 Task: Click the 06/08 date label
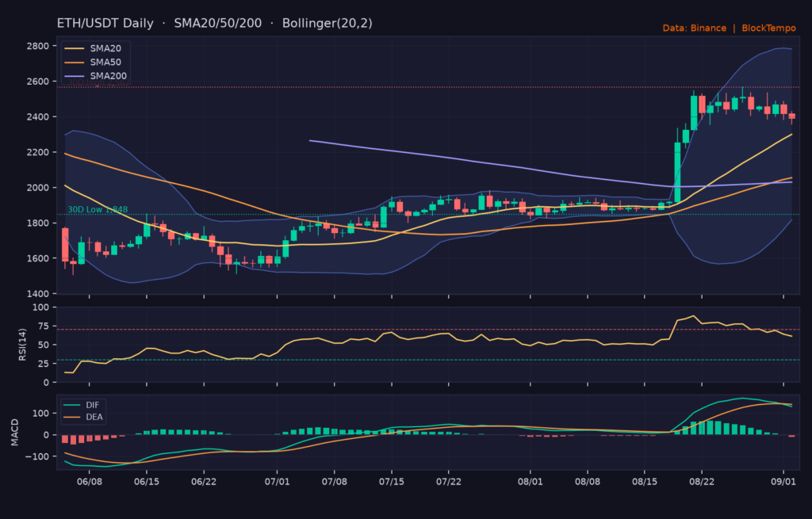tap(89, 482)
